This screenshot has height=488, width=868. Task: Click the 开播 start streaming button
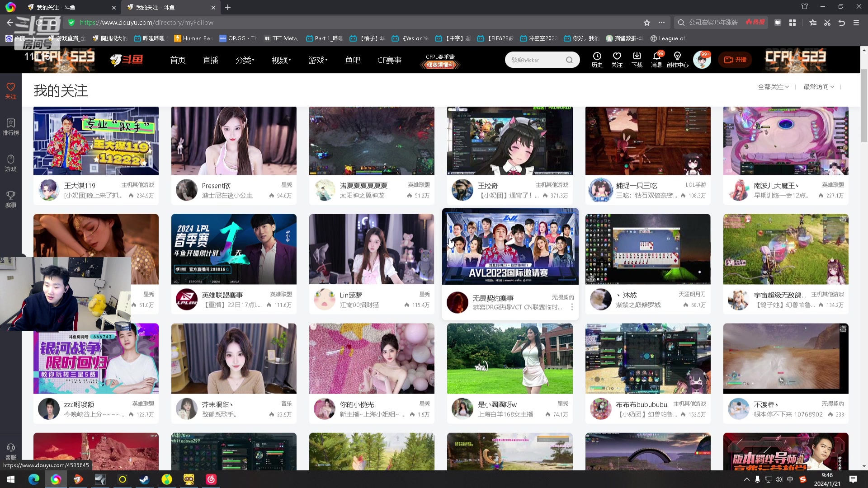coord(736,60)
